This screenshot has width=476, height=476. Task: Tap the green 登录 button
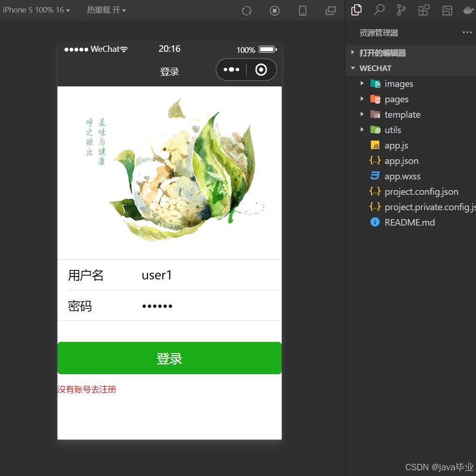170,358
